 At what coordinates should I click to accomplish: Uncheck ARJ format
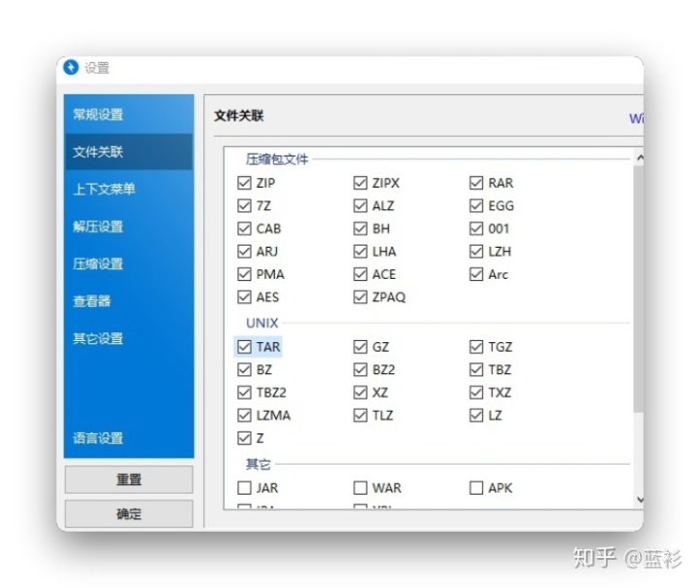(244, 251)
